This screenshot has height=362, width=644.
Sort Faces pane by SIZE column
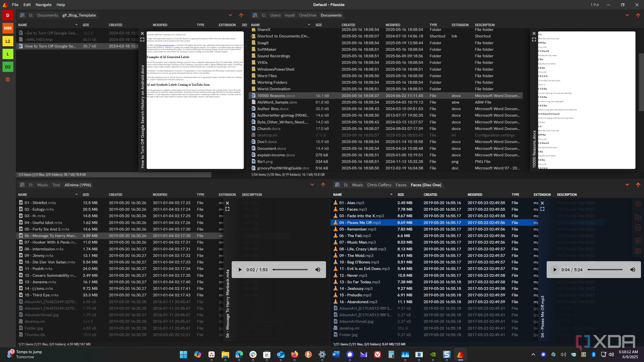[401, 195]
